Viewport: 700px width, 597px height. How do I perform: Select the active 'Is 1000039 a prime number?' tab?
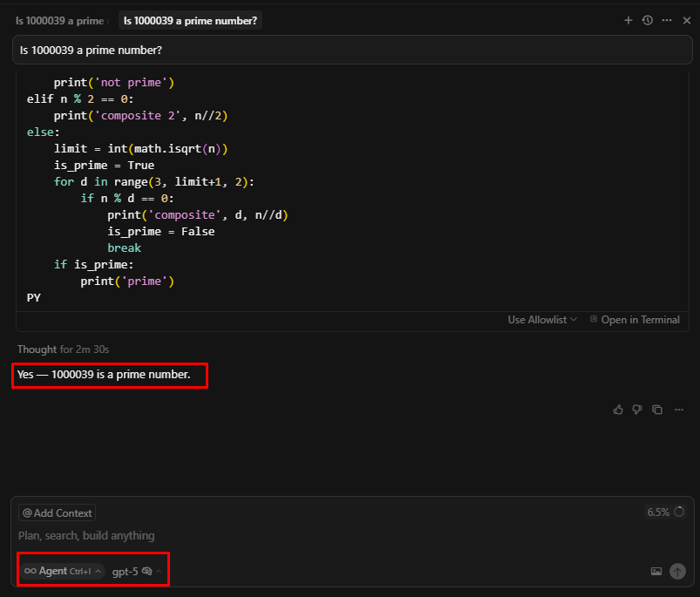pyautogui.click(x=190, y=20)
